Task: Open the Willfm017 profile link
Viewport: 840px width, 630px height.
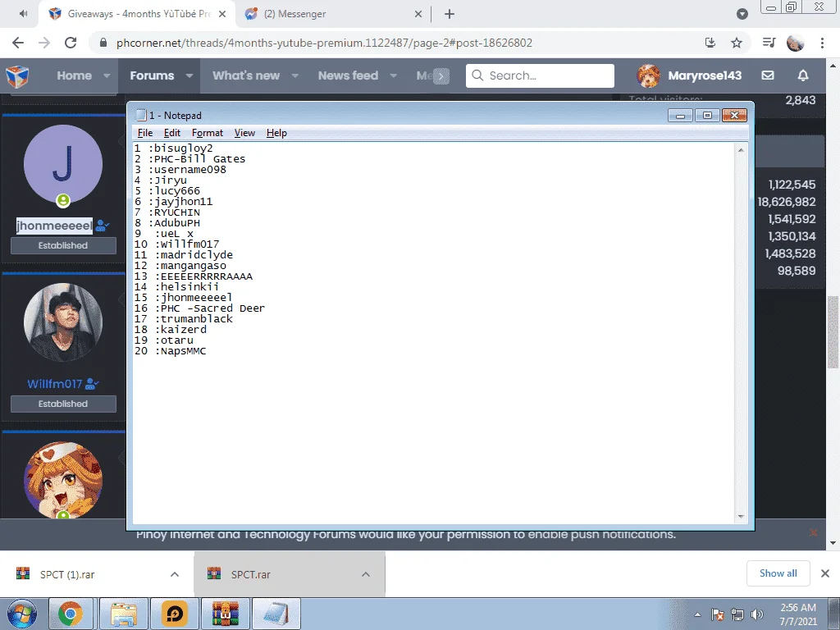Action: 55,384
